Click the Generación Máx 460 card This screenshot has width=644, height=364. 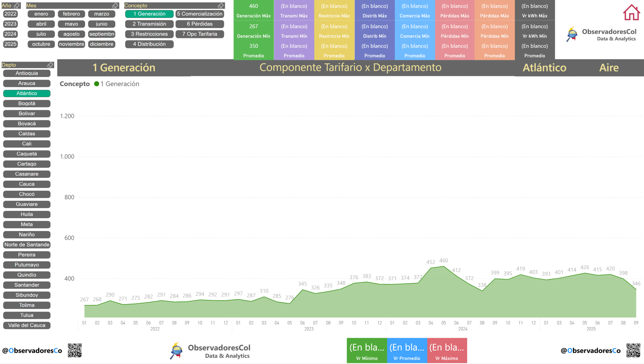coord(253,10)
